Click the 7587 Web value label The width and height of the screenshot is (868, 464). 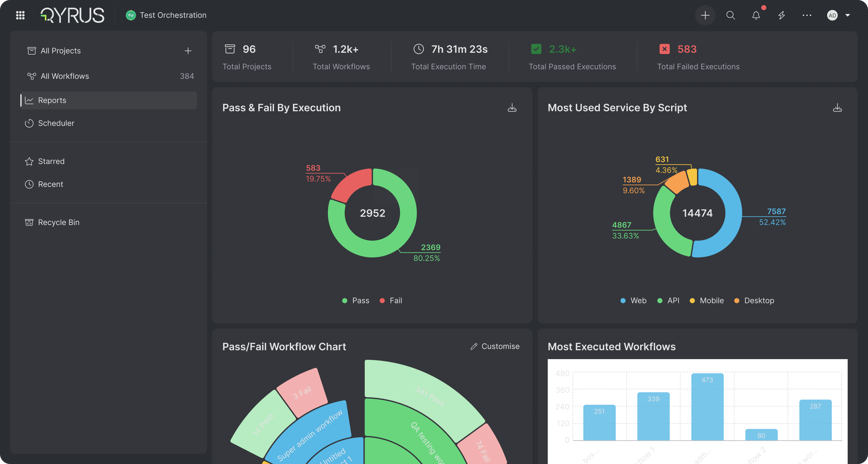pyautogui.click(x=776, y=211)
